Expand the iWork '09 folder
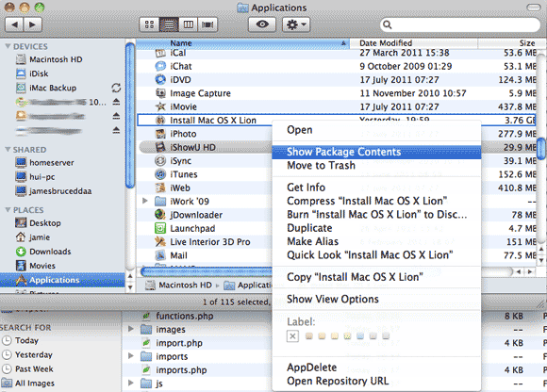 coord(145,201)
